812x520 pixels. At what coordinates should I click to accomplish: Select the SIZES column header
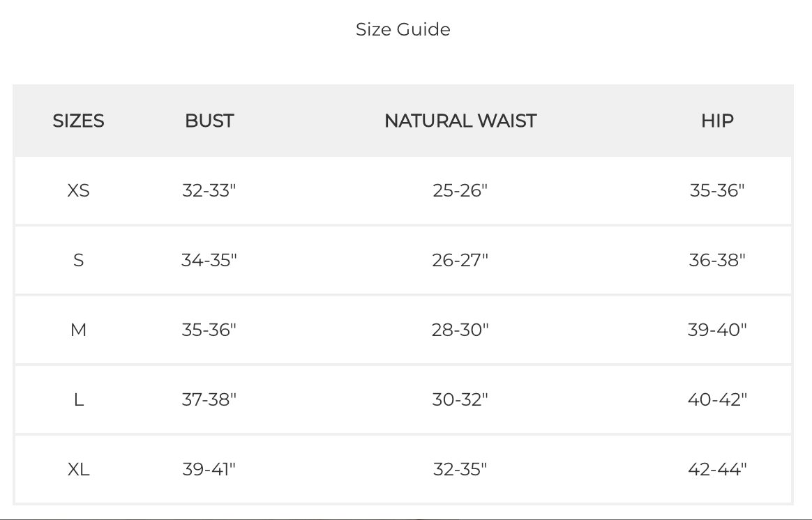click(x=78, y=121)
